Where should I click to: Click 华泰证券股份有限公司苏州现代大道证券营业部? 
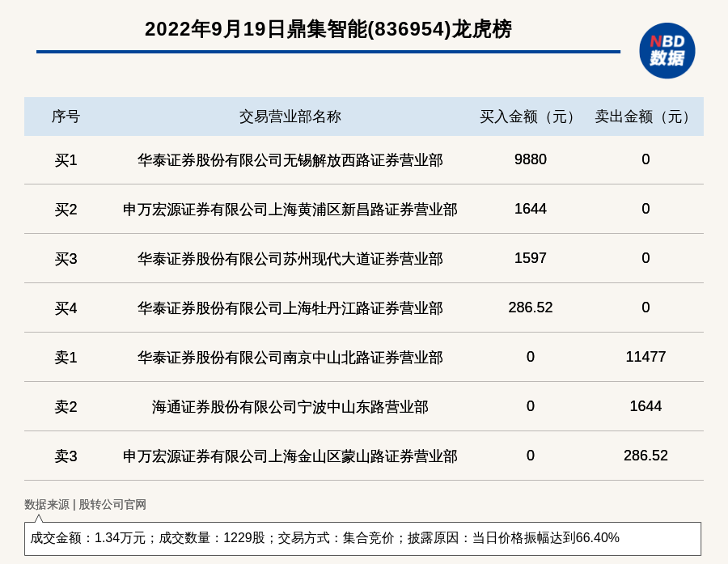click(x=290, y=259)
